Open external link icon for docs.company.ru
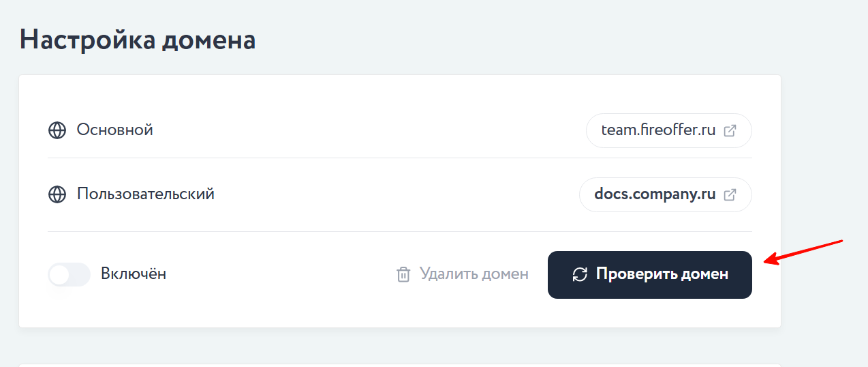Screen dimensions: 868x367 click(730, 194)
